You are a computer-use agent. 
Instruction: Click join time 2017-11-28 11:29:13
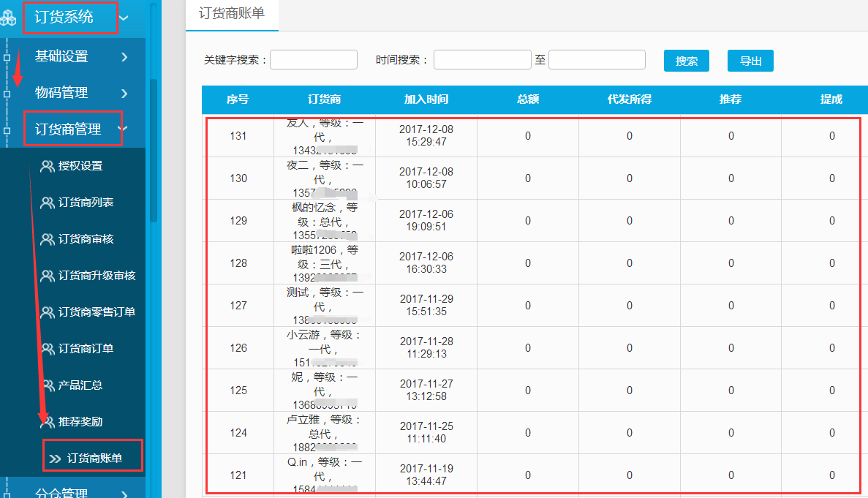[426, 347]
